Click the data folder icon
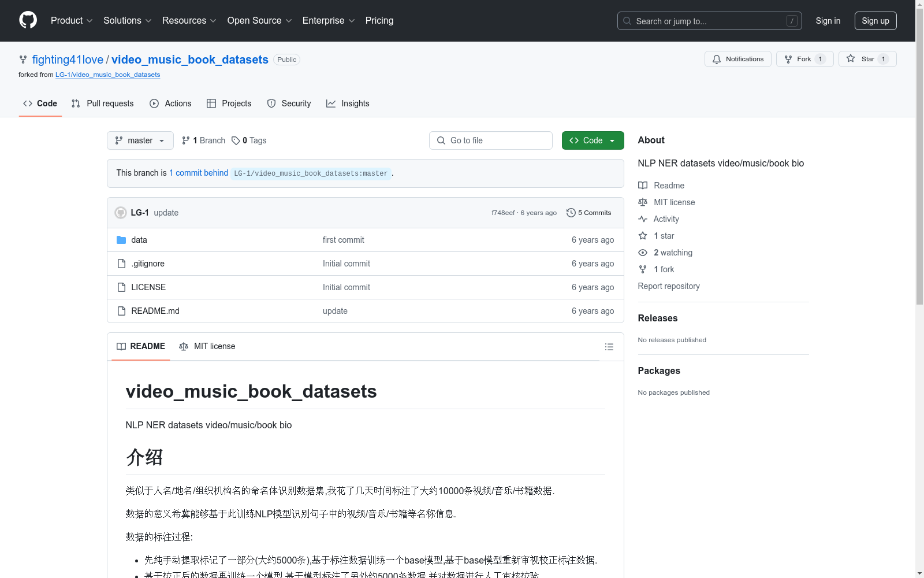924x578 pixels. coord(121,240)
